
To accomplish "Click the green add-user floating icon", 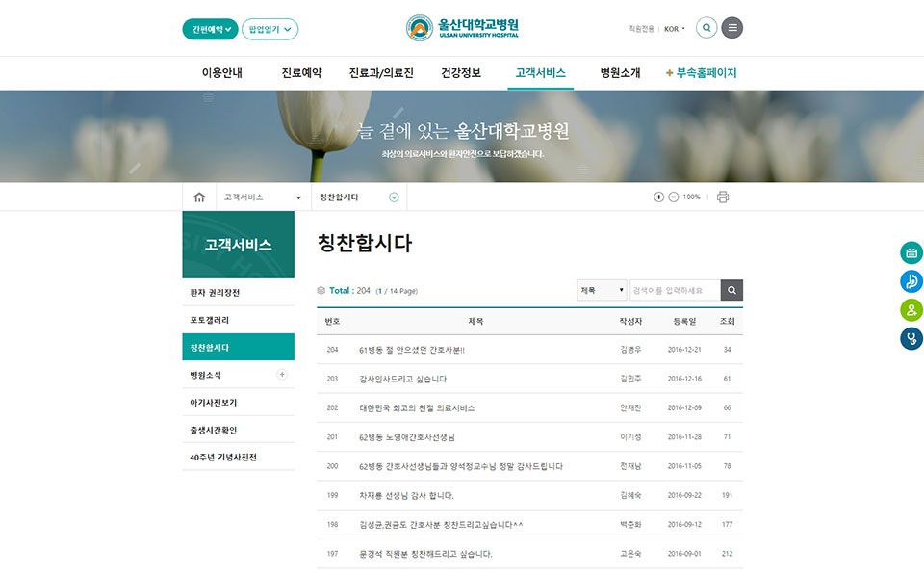I will point(911,310).
